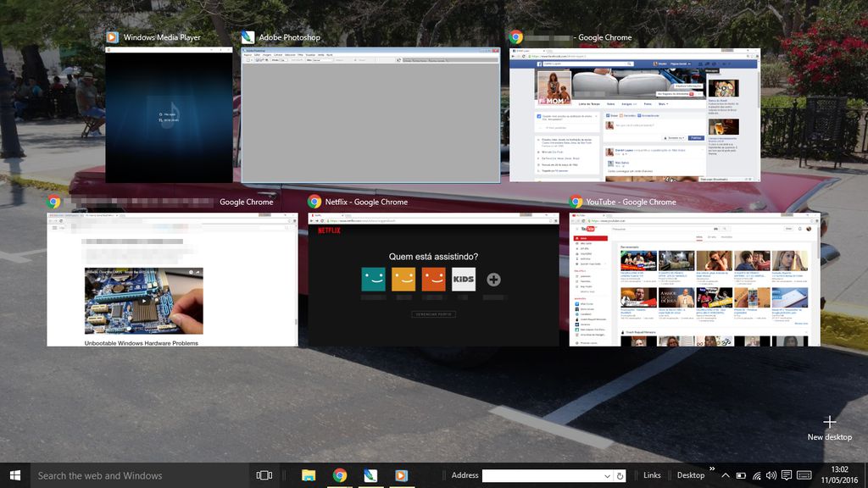Open the Windows Start menu
Image resolution: width=868 pixels, height=488 pixels.
[15, 475]
